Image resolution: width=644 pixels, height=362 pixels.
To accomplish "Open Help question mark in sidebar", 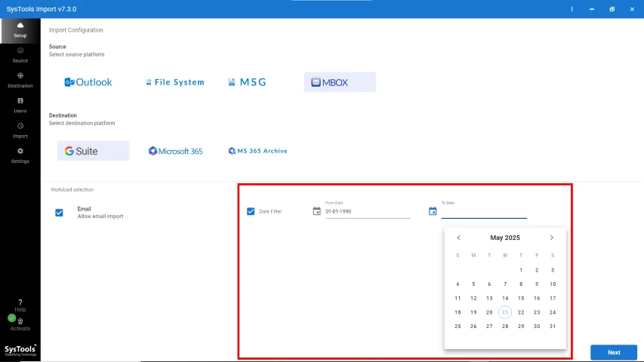I will [20, 305].
